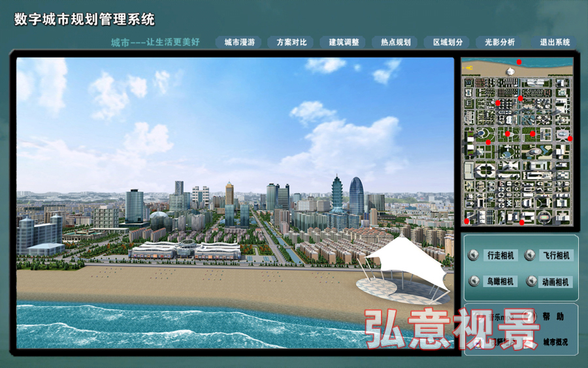Switch to 区域划分 in the top bar
The width and height of the screenshot is (588, 368).
448,42
